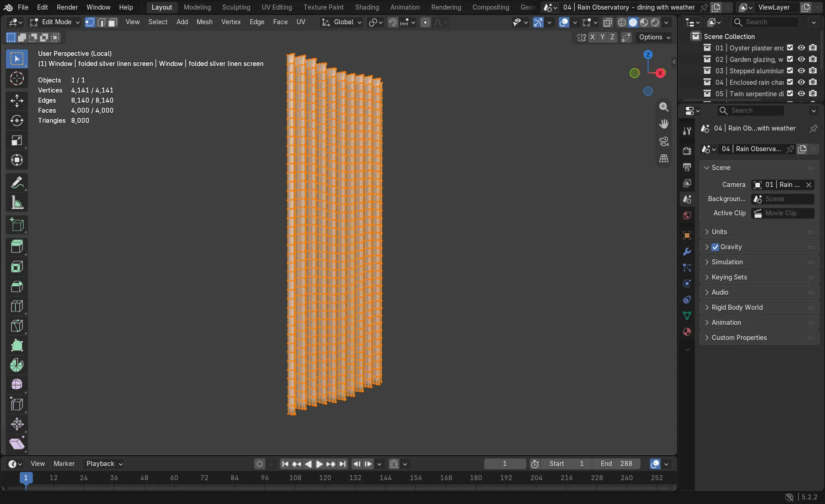Disable render for 03 Stepped aluminium collection
The width and height of the screenshot is (825, 504).
tap(813, 71)
